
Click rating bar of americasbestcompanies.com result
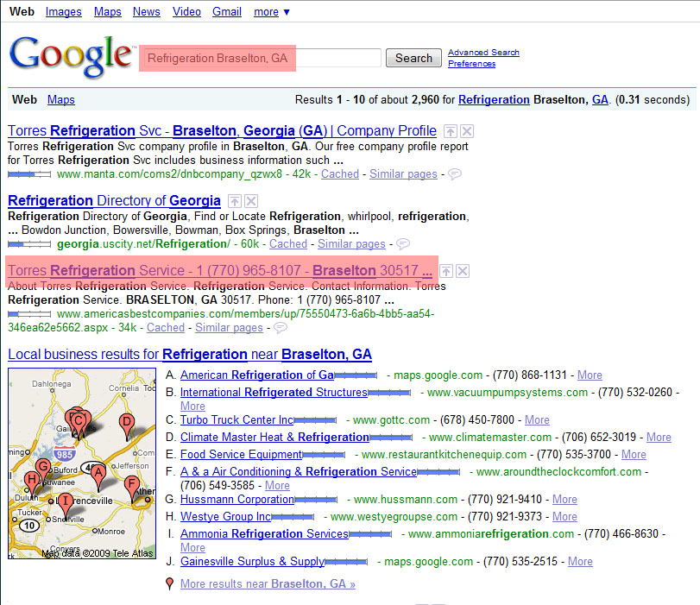click(x=29, y=314)
